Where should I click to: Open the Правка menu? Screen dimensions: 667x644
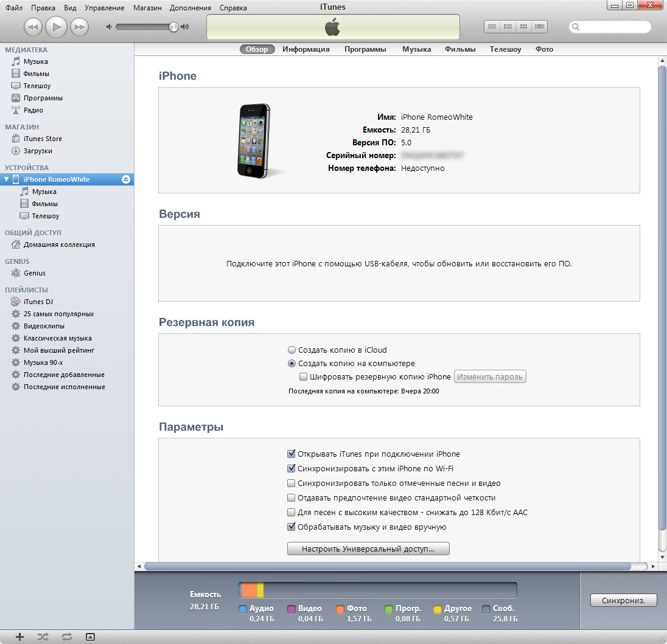pyautogui.click(x=43, y=8)
